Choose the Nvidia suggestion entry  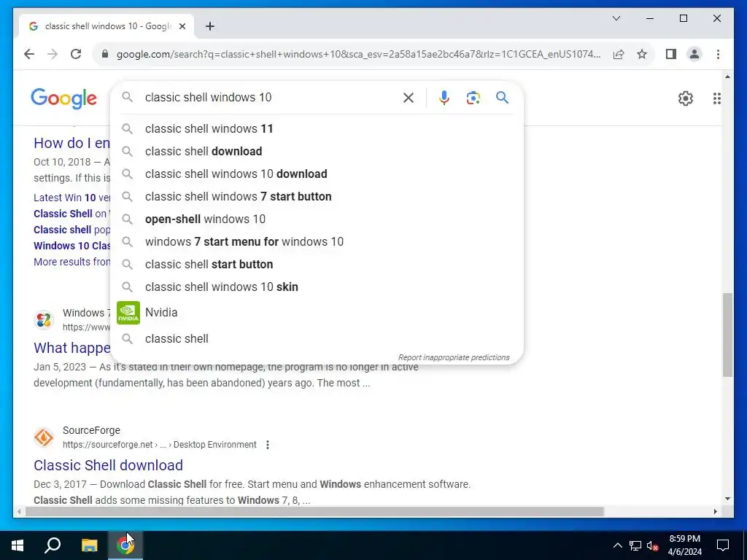coord(317,313)
